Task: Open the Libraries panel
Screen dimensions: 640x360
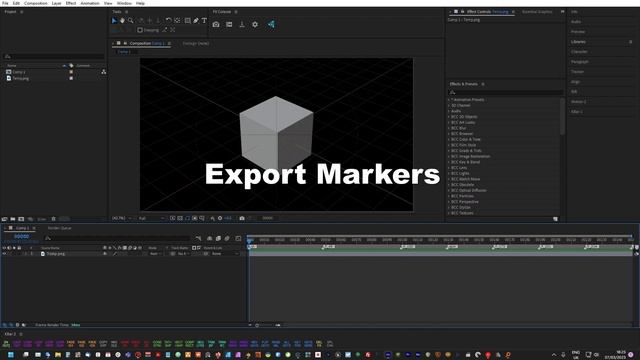Action: (x=578, y=42)
